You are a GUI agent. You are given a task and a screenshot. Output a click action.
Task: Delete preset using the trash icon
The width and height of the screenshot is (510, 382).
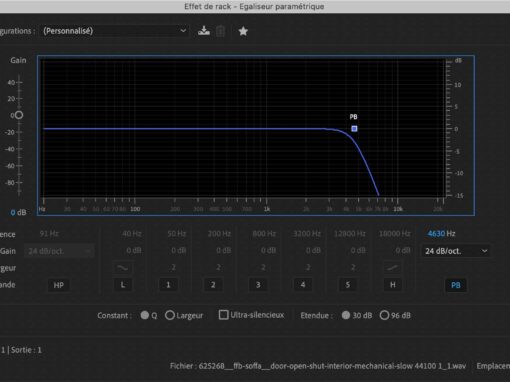(220, 31)
